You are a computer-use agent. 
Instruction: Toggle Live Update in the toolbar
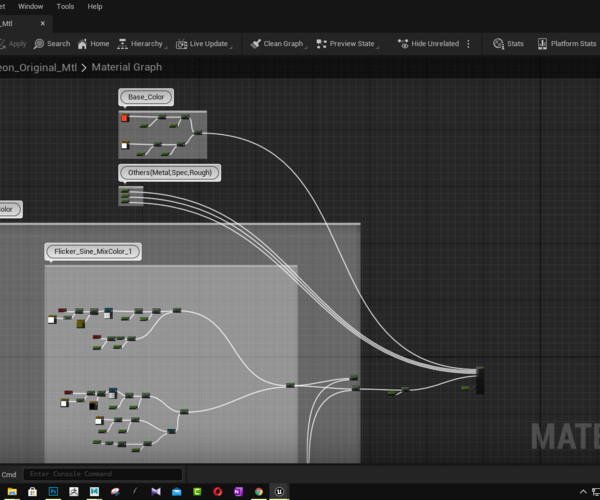coord(204,44)
